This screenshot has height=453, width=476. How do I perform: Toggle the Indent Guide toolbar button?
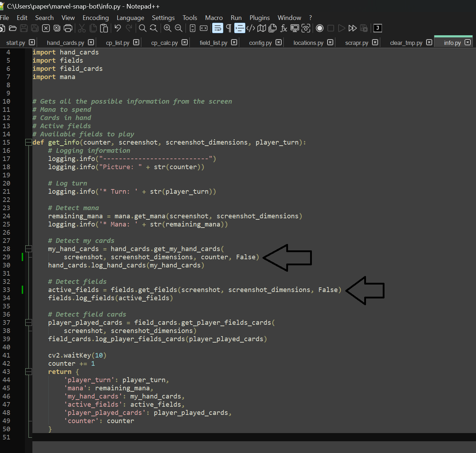tap(240, 28)
